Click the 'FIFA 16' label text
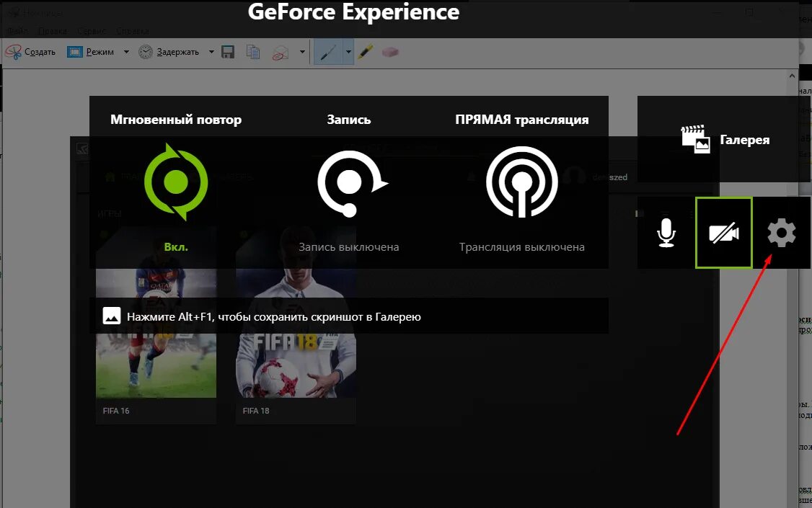The width and height of the screenshot is (812, 508). 116,411
